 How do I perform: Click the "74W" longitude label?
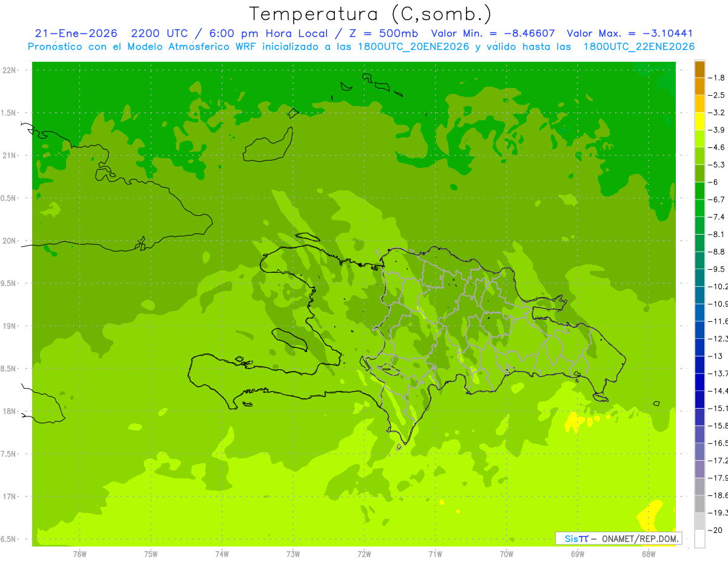222,553
